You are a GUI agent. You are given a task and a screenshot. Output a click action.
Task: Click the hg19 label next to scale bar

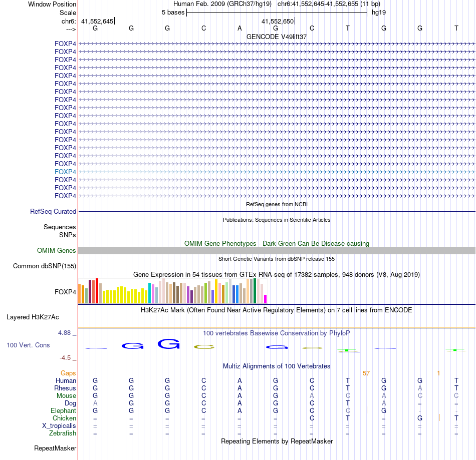(379, 13)
